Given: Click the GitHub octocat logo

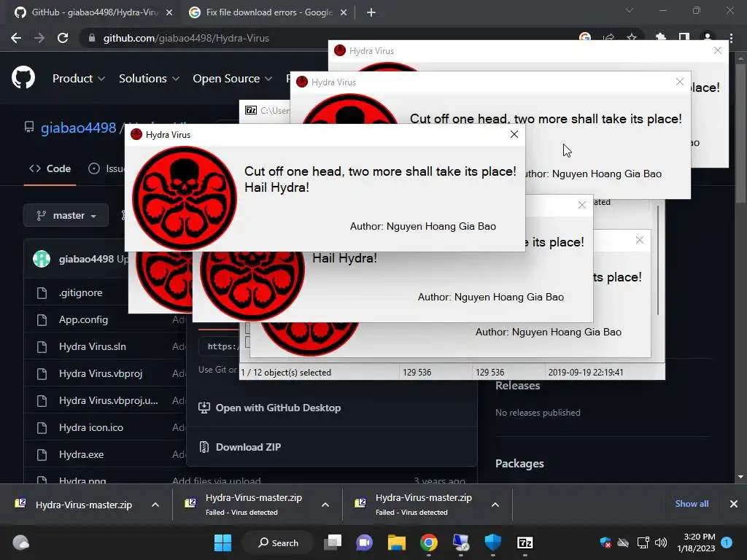Looking at the screenshot, I should tap(23, 77).
